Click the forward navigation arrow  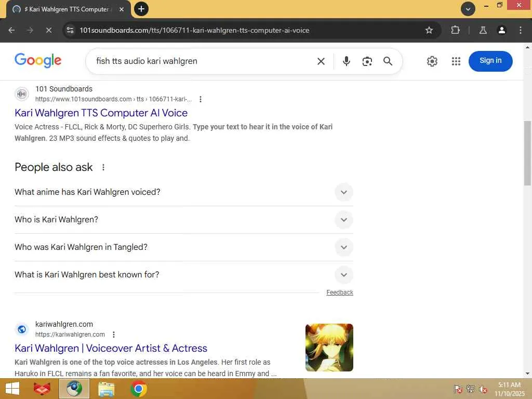pyautogui.click(x=30, y=30)
